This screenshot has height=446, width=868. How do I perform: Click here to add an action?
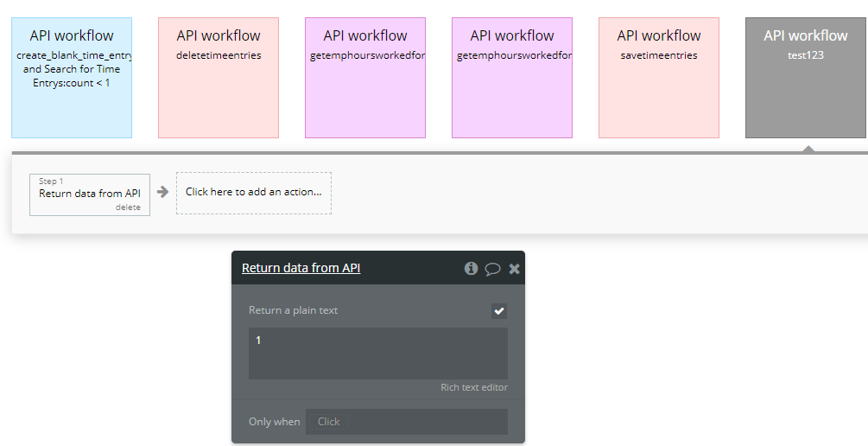point(253,192)
